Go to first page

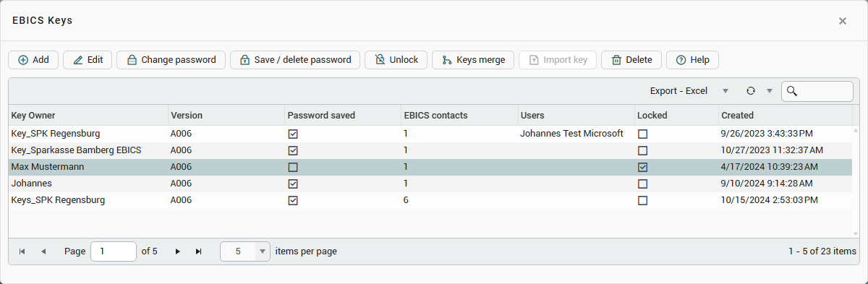pos(22,251)
